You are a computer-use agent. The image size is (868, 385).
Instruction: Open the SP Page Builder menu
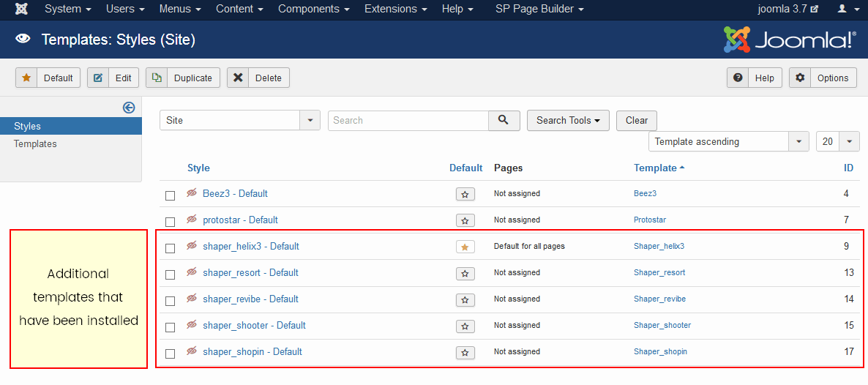pyautogui.click(x=539, y=10)
